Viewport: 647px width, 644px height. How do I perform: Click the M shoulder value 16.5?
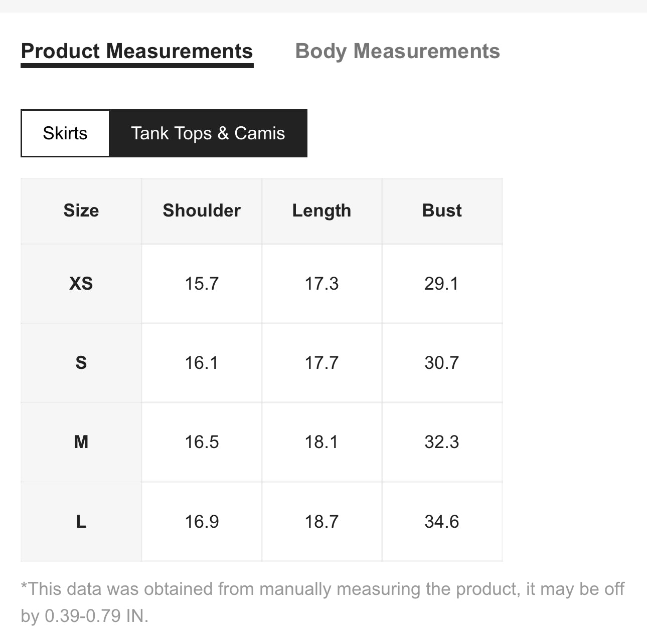pyautogui.click(x=202, y=442)
